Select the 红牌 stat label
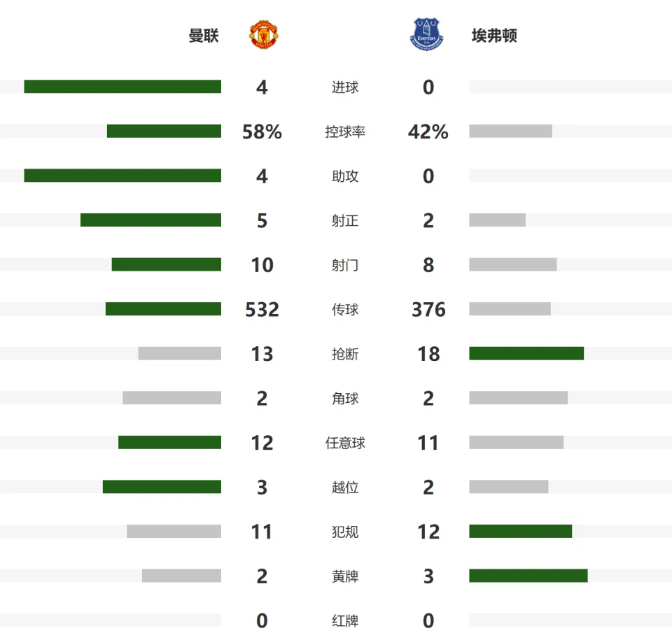 345,620
